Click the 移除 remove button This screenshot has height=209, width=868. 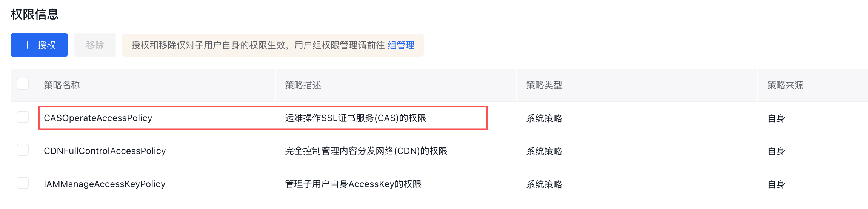(95, 45)
